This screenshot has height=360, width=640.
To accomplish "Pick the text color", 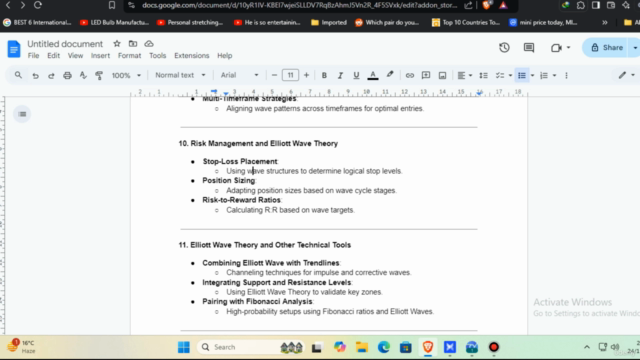I will click(x=373, y=76).
